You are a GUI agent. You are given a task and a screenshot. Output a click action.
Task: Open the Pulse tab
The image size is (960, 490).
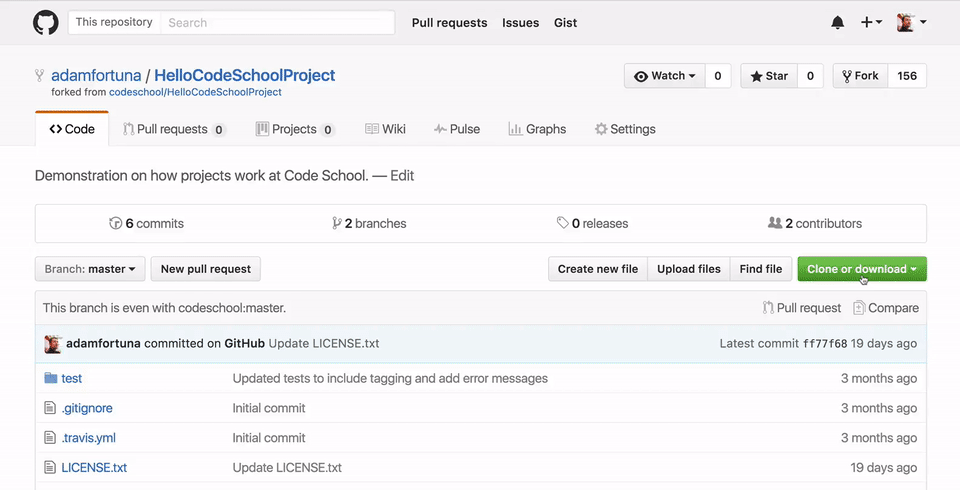tap(457, 129)
